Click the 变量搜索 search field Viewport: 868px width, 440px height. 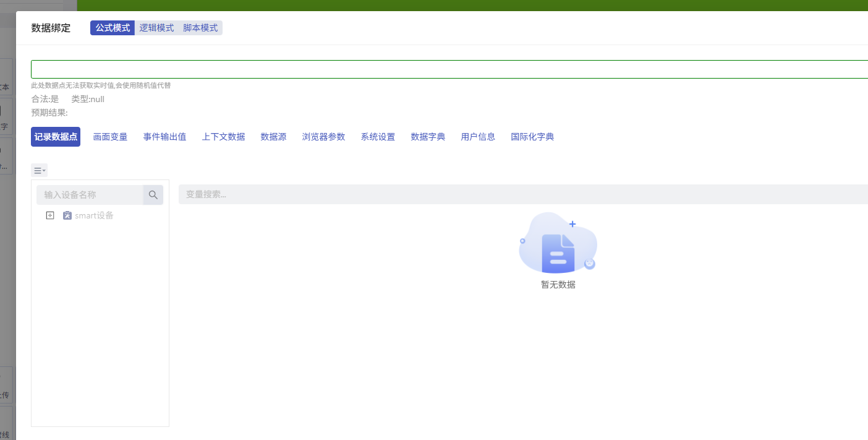[523, 194]
